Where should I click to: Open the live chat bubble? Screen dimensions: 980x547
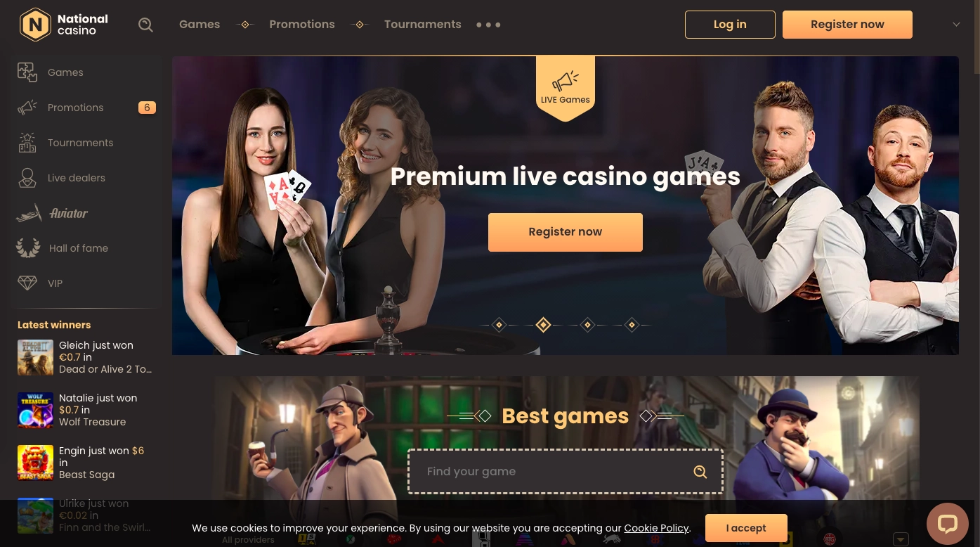[x=948, y=524]
